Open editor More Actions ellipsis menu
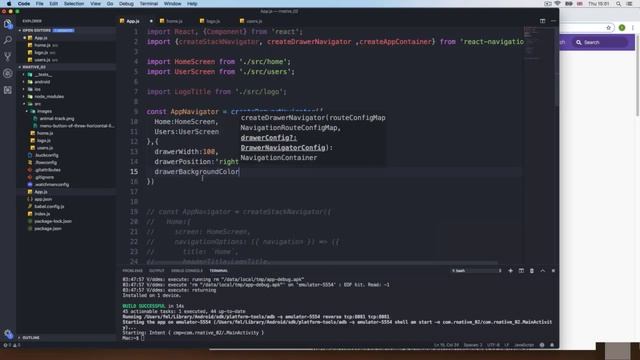 pyautogui.click(x=553, y=21)
